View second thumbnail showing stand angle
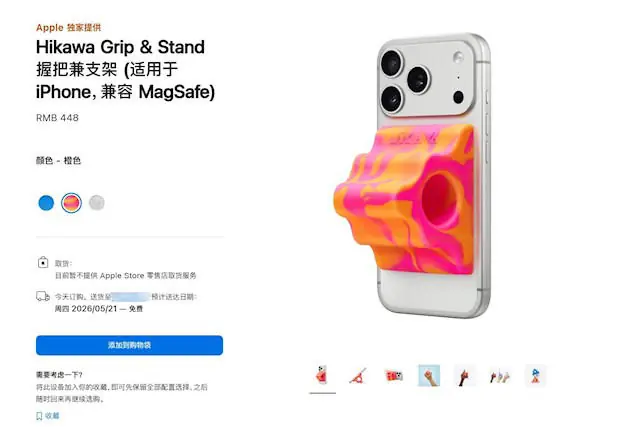 358,375
